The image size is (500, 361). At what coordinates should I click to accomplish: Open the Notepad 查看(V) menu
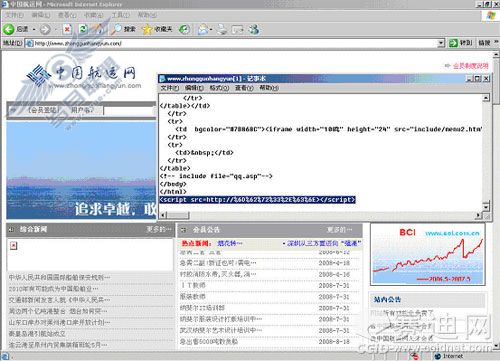coord(244,88)
